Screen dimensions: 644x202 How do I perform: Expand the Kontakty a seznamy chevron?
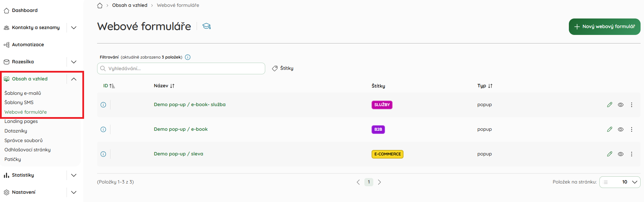click(74, 28)
